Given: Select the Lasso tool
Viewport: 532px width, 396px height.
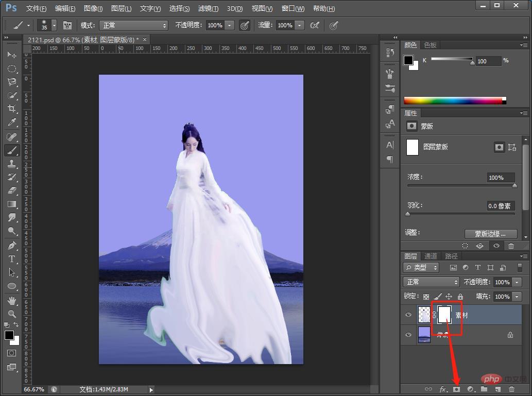Looking at the screenshot, I should (x=11, y=82).
